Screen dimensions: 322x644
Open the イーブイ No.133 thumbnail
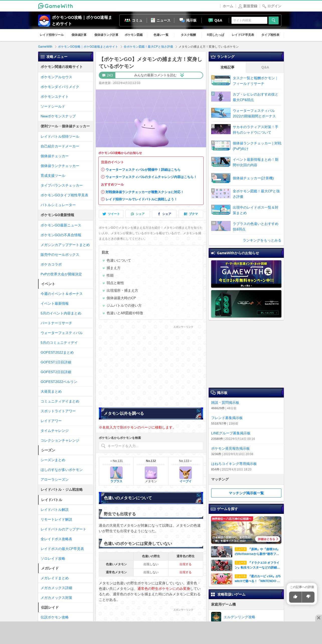186,473
